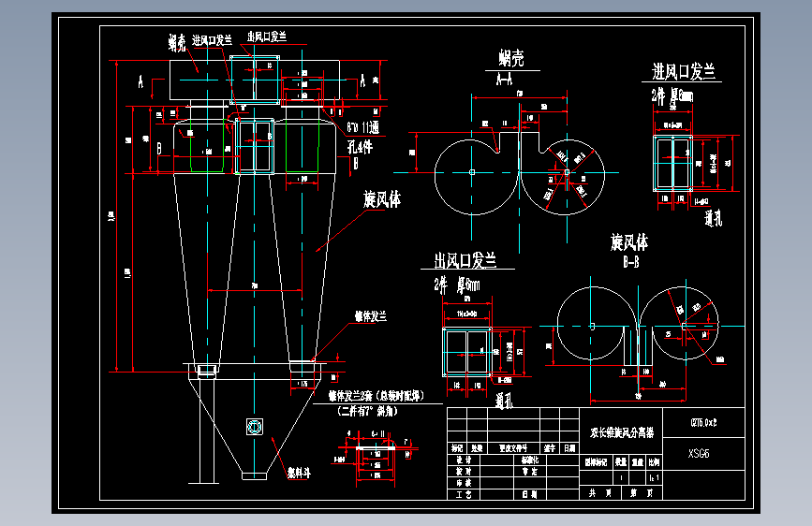Select the 锥体发兰2套（总装时配焊）note
The image size is (812, 526).
[x=376, y=396]
